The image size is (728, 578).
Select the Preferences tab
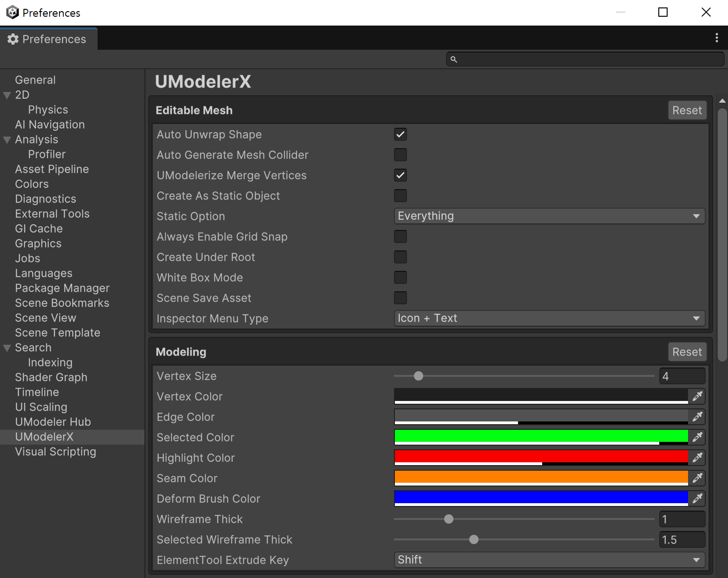click(48, 39)
